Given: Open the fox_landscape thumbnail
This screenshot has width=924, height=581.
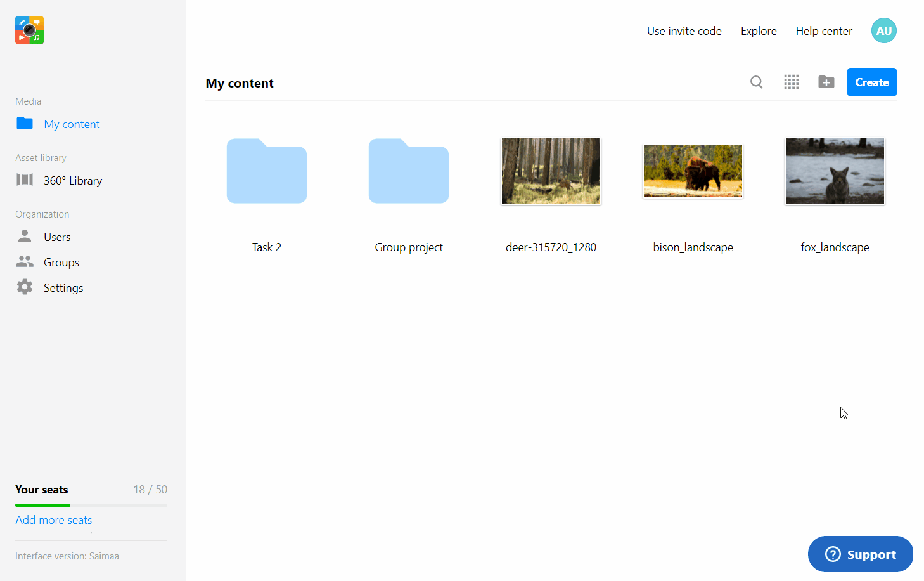Looking at the screenshot, I should [x=835, y=171].
